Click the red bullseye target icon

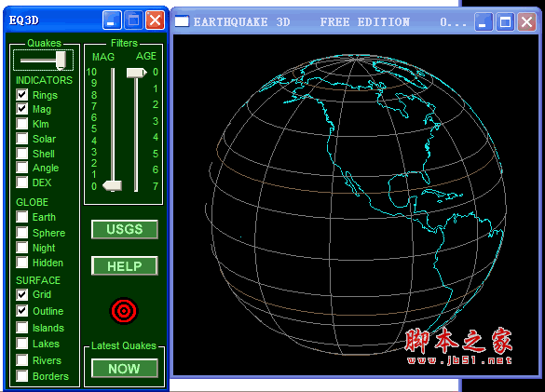pos(124,311)
